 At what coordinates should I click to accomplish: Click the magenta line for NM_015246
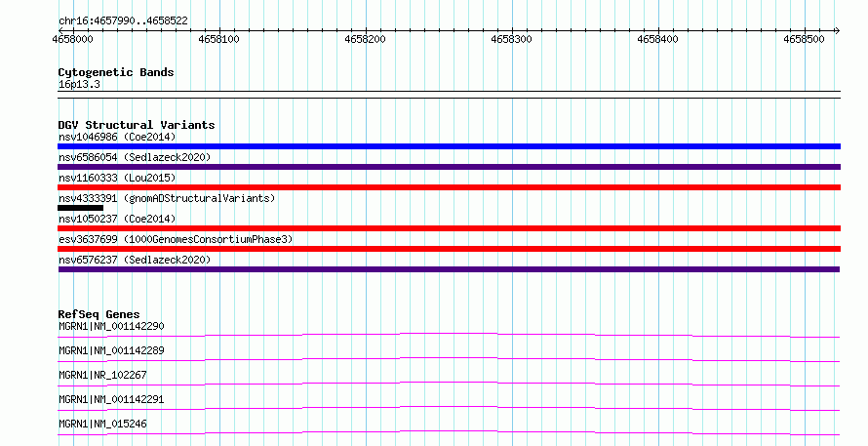(x=449, y=432)
